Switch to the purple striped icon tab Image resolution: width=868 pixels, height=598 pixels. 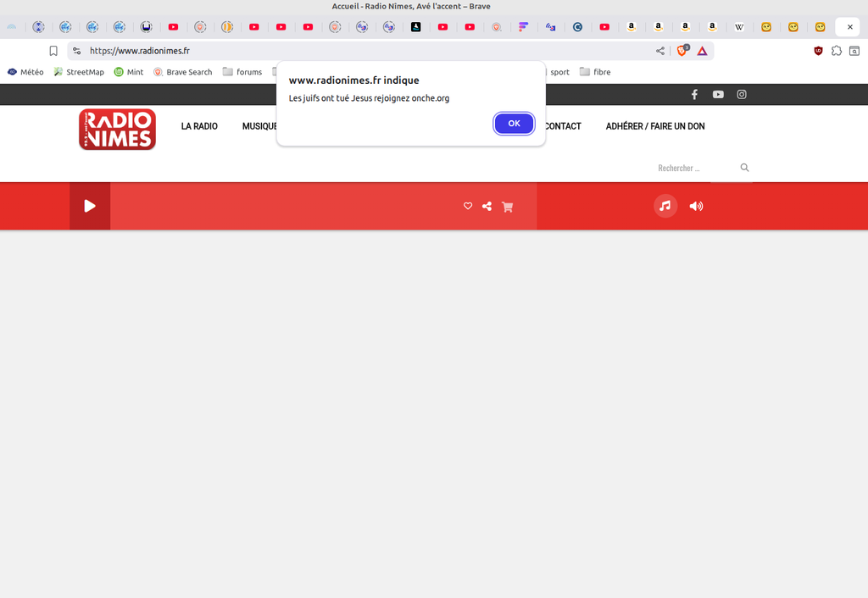click(x=523, y=26)
